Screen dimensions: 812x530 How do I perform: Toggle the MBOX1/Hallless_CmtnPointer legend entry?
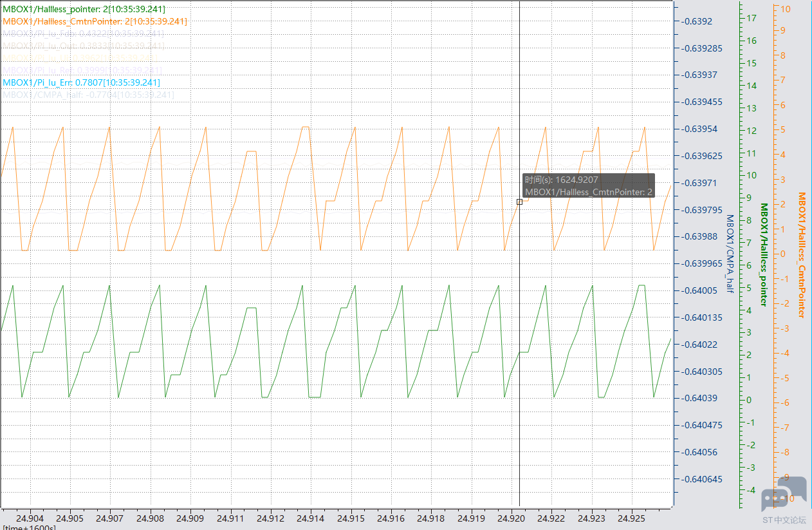[95, 22]
